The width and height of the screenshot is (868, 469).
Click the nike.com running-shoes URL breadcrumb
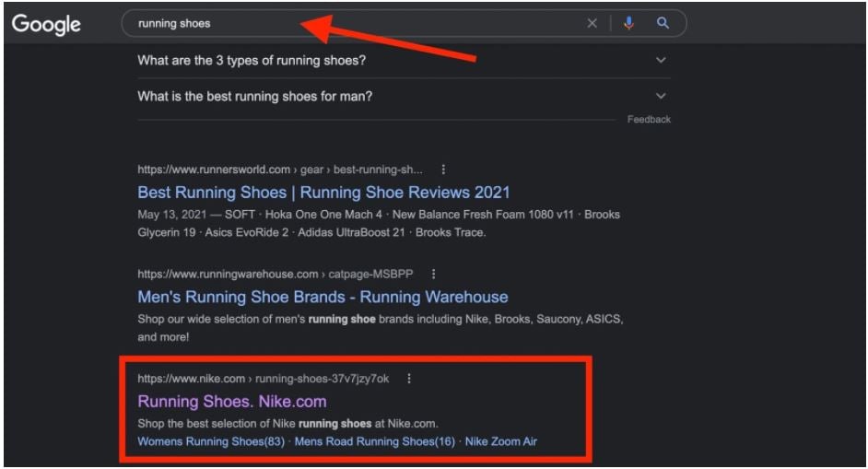click(x=263, y=379)
